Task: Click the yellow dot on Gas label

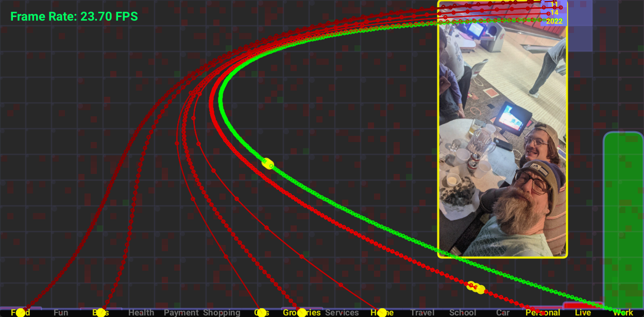Action: 262,312
